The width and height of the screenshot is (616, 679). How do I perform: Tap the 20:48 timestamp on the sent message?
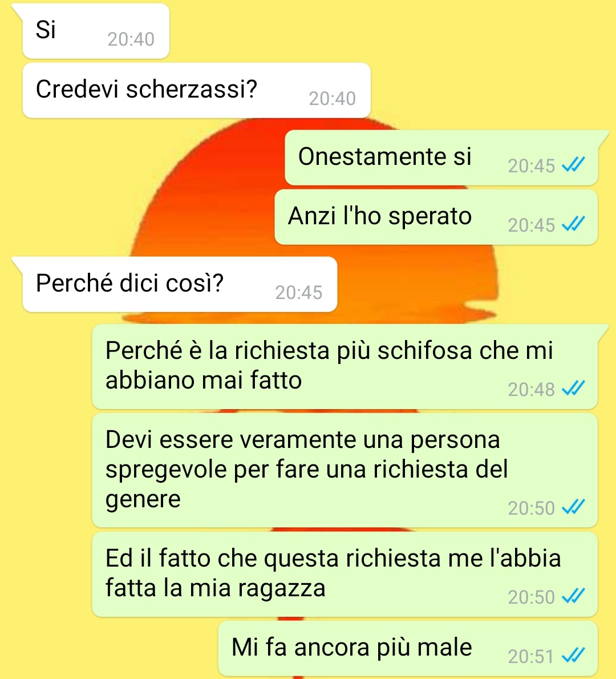pos(531,389)
